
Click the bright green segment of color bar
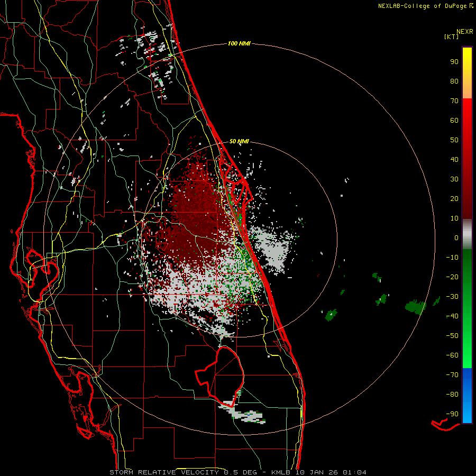(467, 308)
